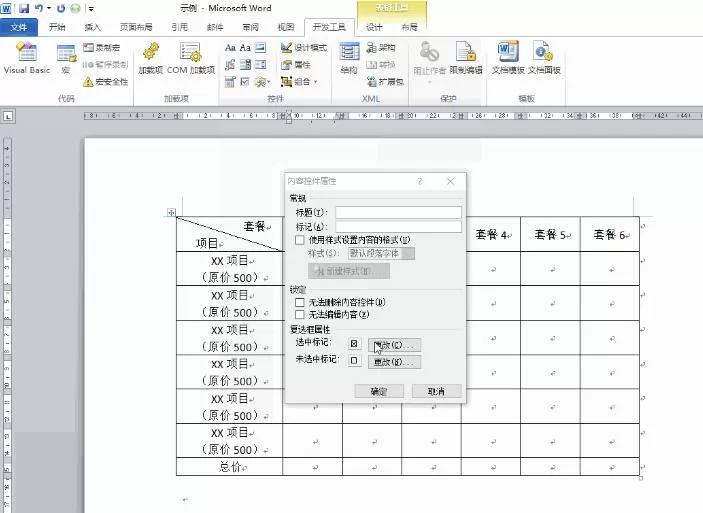The image size is (703, 513).
Task: Switch to 引用 references tab
Action: pyautogui.click(x=179, y=27)
